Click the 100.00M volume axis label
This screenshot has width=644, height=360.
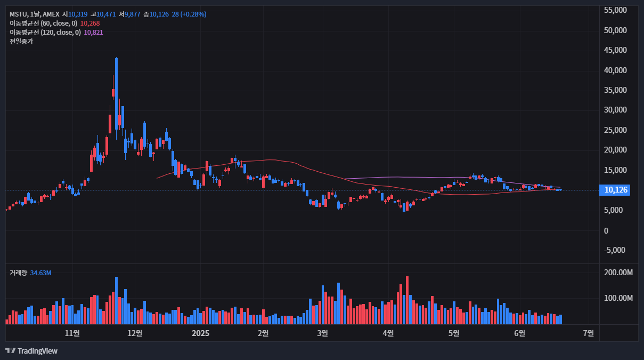(618, 298)
